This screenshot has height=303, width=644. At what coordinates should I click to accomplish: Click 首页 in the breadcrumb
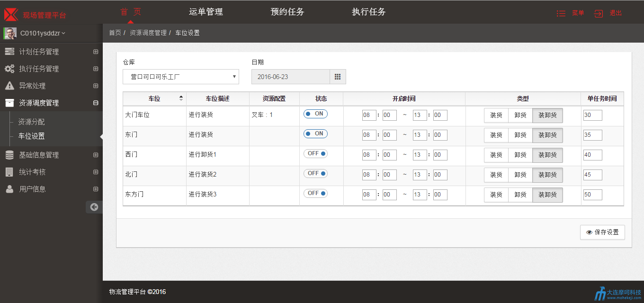coord(115,33)
